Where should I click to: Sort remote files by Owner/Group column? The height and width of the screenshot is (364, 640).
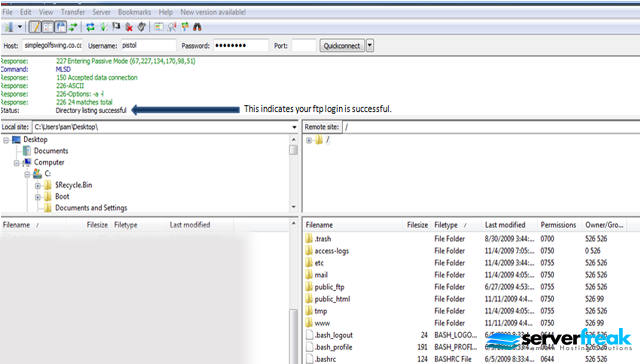click(604, 225)
